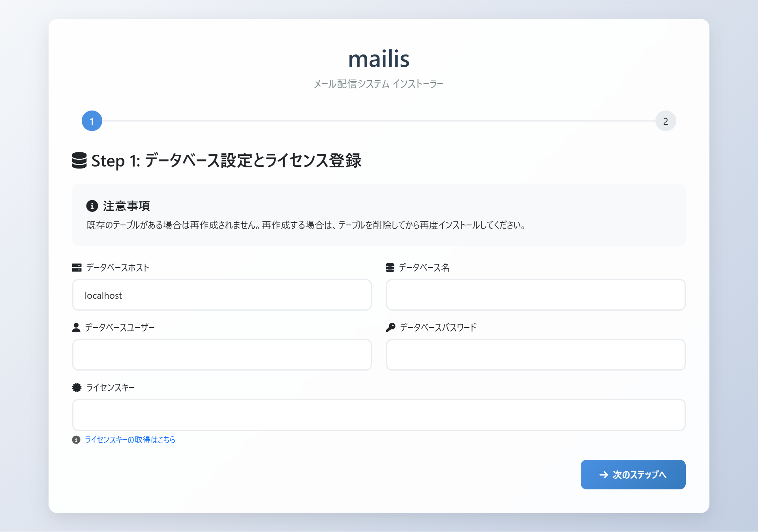This screenshot has width=758, height=532.
Task: Click the mailis title heading
Action: pos(379,59)
